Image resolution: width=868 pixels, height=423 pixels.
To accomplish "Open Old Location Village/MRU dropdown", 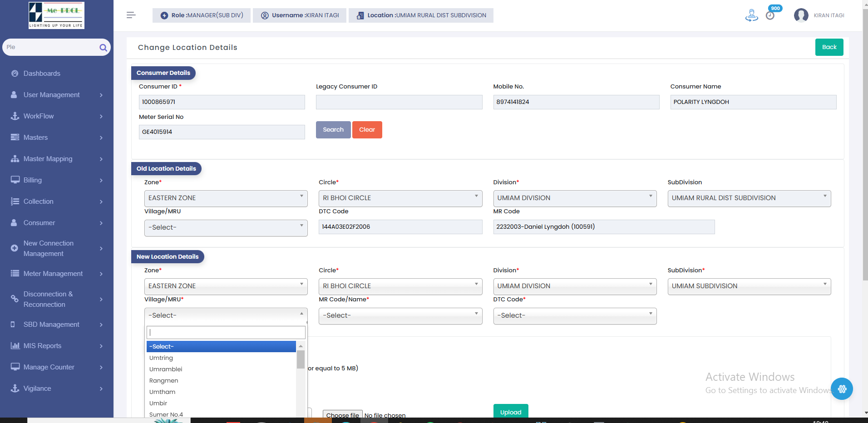I will (226, 228).
